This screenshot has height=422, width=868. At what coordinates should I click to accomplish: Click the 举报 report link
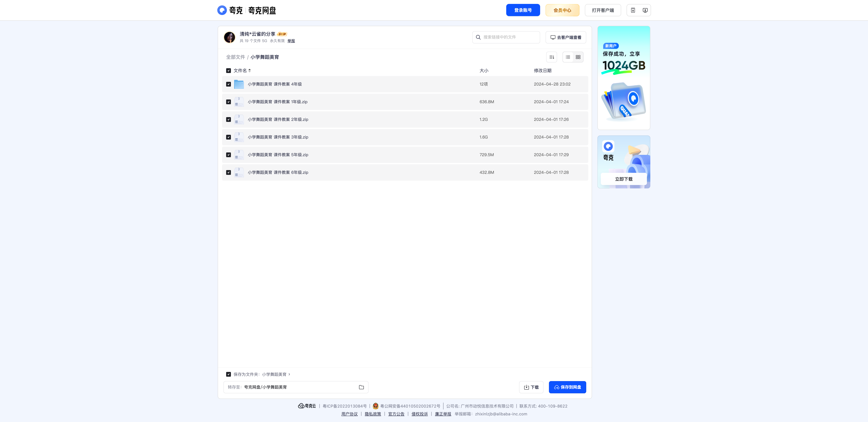point(291,41)
